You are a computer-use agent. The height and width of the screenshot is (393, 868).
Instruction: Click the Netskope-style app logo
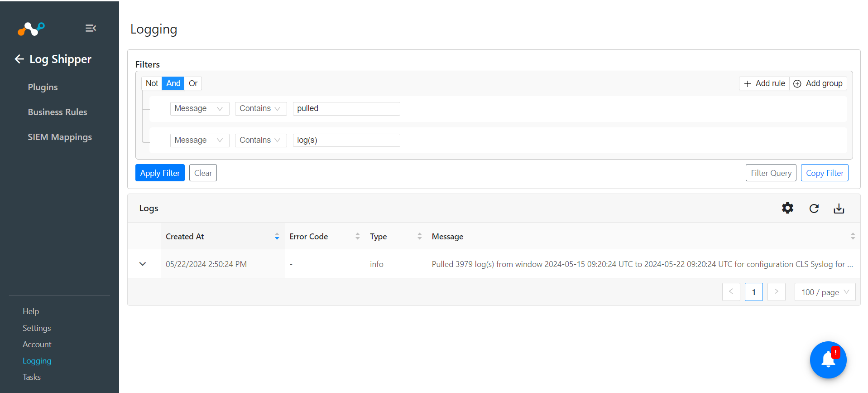click(31, 29)
